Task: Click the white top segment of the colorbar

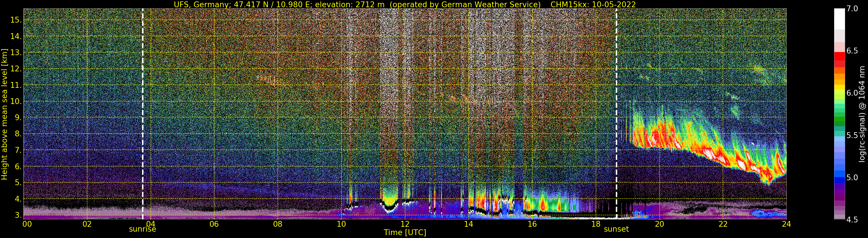Action: tap(839, 19)
